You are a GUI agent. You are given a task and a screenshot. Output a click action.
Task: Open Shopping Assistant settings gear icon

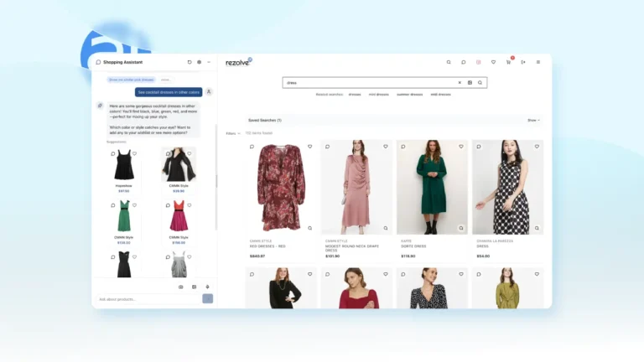point(199,62)
